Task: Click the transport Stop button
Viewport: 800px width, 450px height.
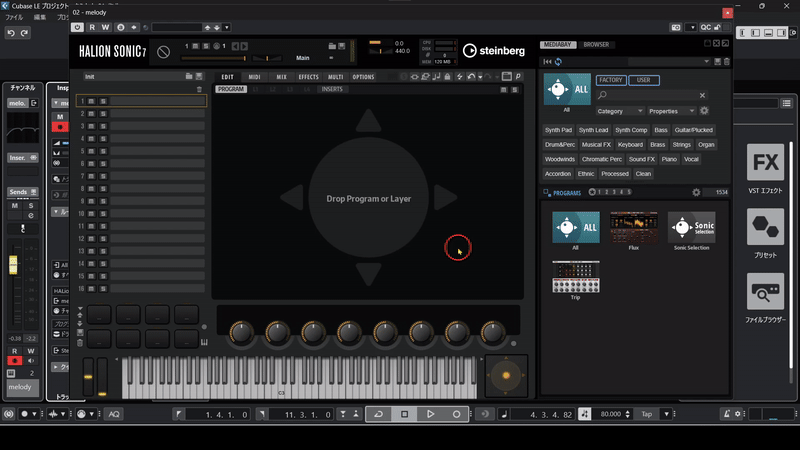Action: (x=404, y=414)
